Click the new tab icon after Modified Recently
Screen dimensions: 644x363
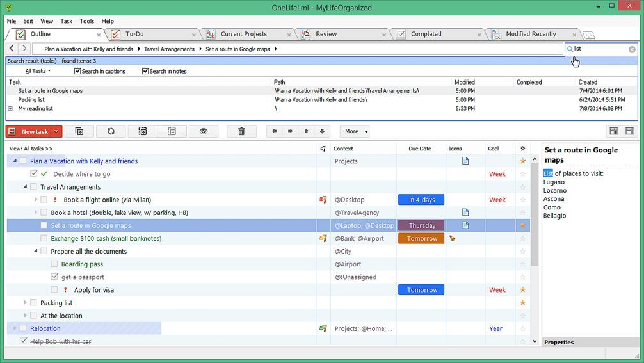(588, 35)
